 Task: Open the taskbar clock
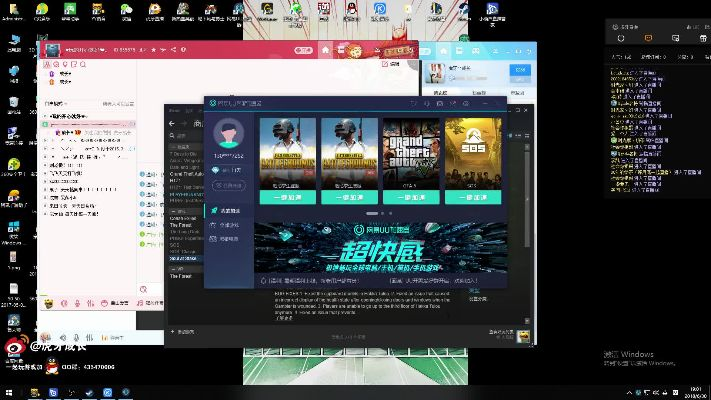point(696,393)
